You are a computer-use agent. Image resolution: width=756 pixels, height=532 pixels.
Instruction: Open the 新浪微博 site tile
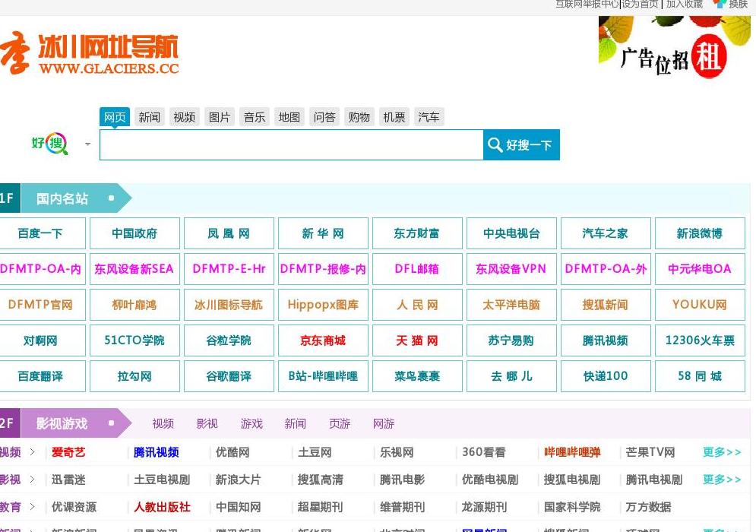[700, 233]
